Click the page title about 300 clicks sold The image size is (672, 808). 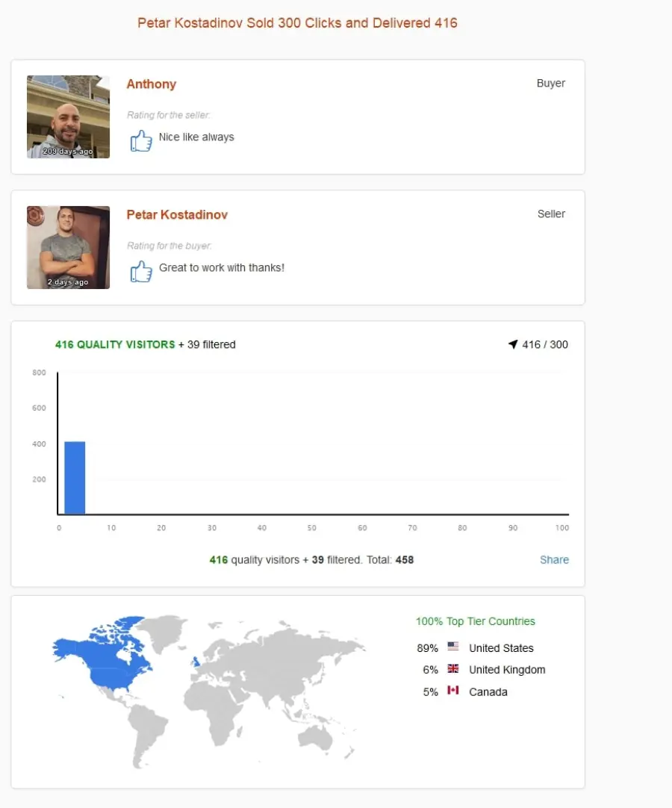(x=297, y=23)
